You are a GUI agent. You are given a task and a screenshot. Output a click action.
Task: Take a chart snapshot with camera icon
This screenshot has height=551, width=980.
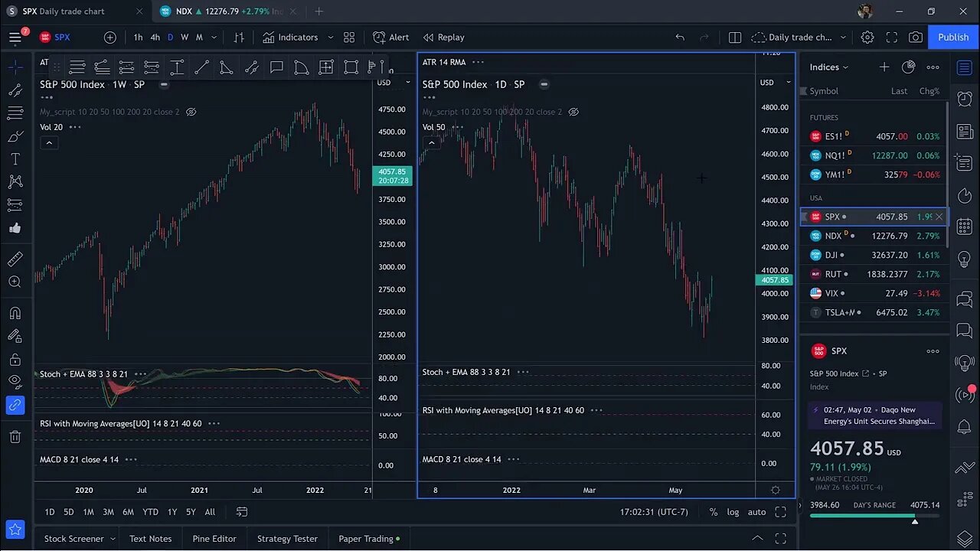click(x=916, y=37)
